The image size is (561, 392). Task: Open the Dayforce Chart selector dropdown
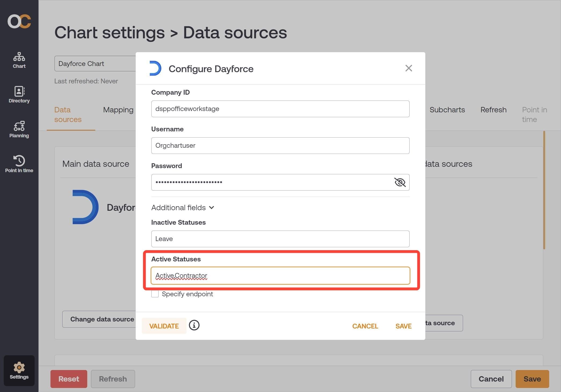tap(95, 64)
